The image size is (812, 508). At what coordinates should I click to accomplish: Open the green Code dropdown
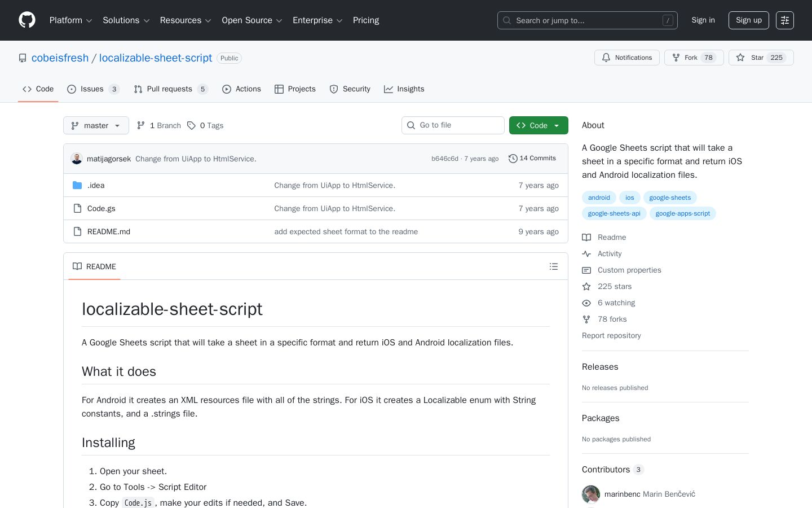point(539,125)
